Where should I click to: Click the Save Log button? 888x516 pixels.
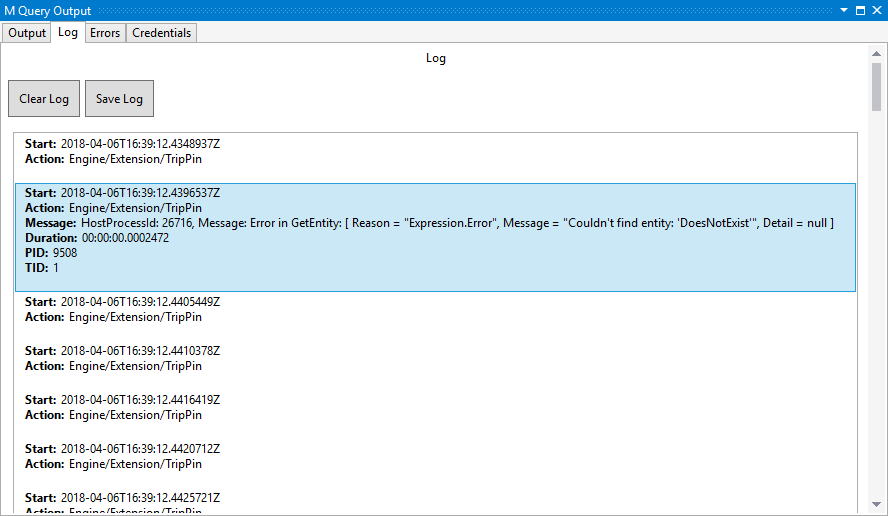[x=119, y=99]
